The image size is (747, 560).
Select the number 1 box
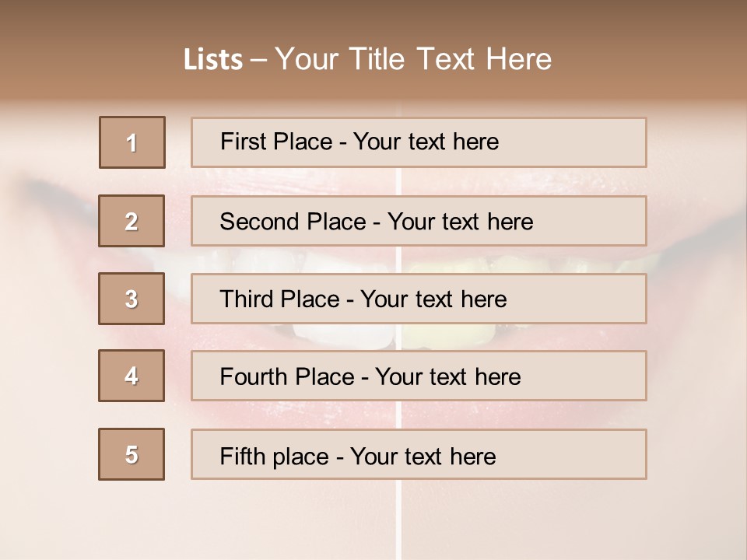[x=132, y=142]
